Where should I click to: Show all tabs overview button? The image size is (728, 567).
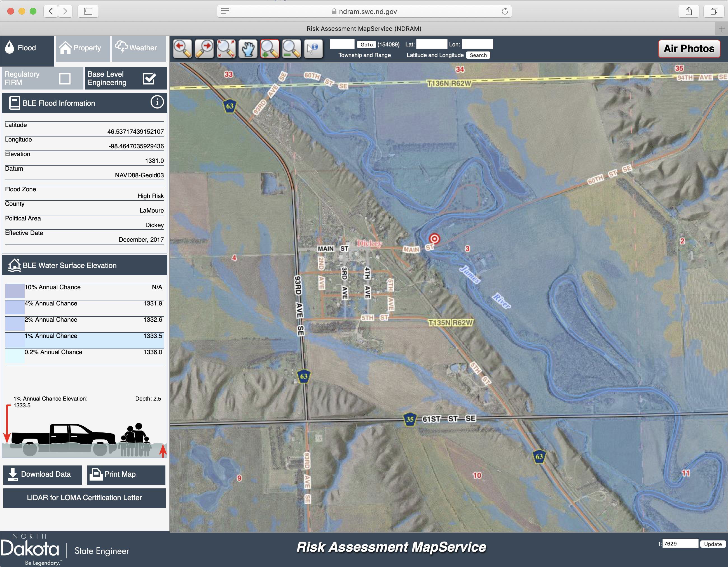[714, 11]
